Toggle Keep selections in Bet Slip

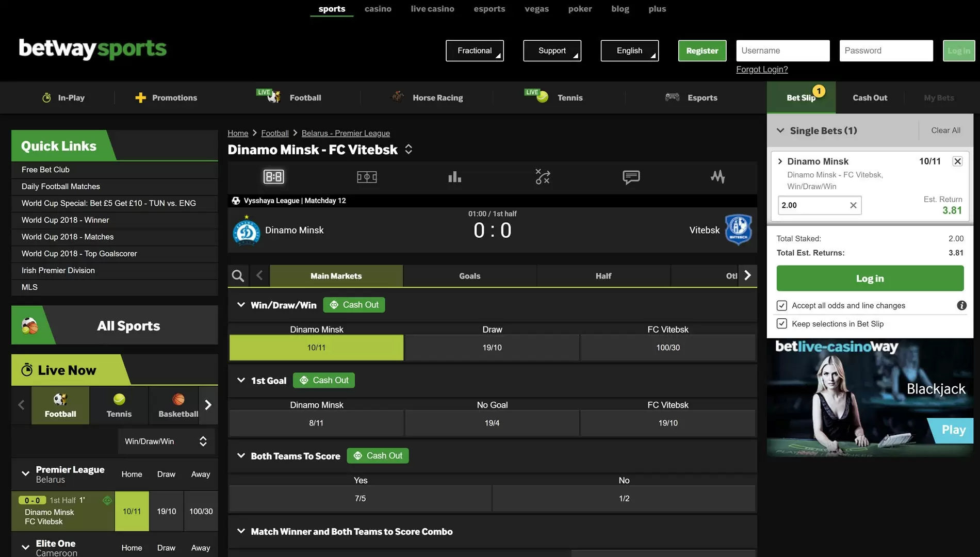(x=782, y=323)
